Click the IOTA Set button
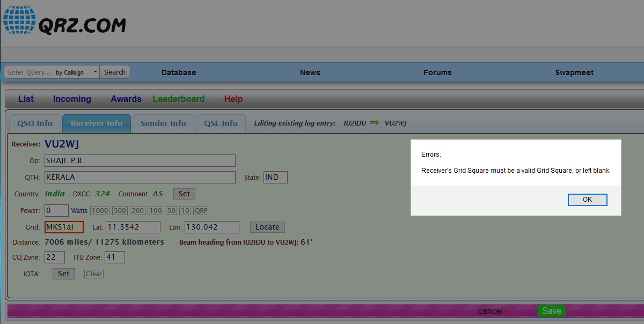 pyautogui.click(x=64, y=274)
